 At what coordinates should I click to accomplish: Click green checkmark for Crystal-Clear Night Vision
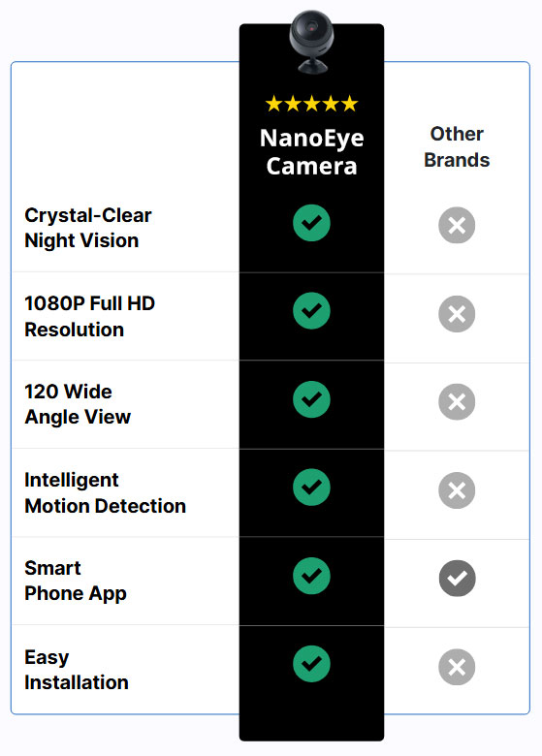[x=311, y=223]
